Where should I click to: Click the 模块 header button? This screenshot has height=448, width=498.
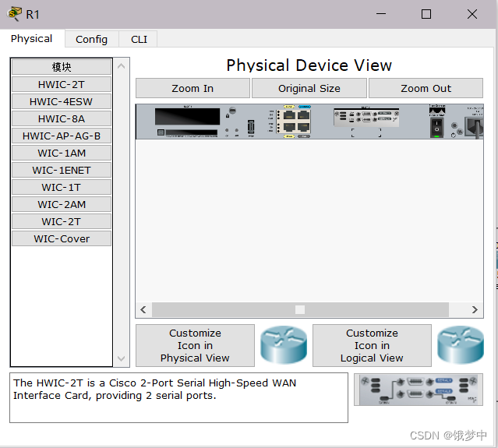62,67
